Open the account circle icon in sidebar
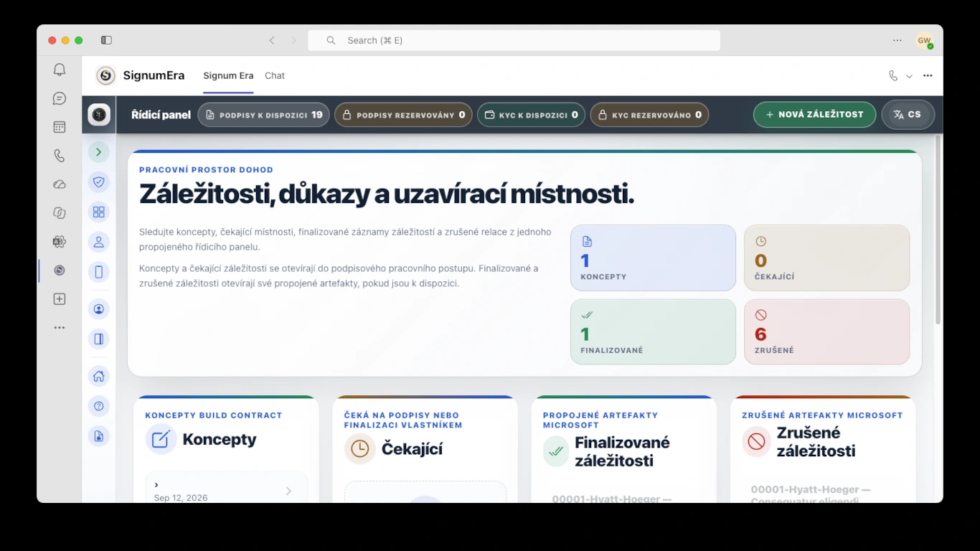 (x=99, y=309)
